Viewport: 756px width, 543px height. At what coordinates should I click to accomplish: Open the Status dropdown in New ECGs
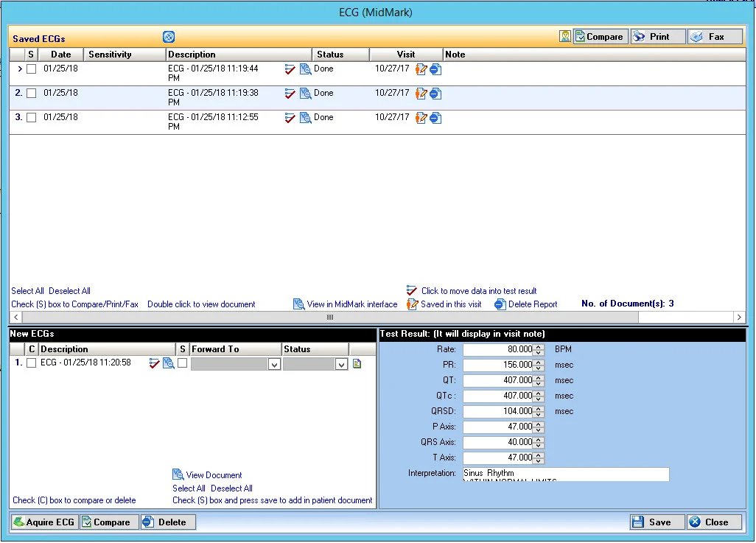pyautogui.click(x=341, y=363)
